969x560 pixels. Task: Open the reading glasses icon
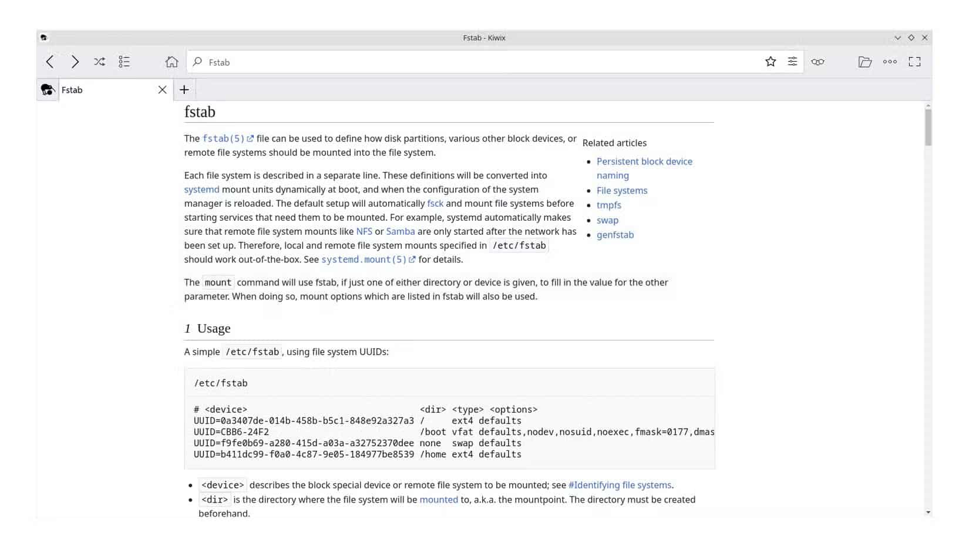[817, 61]
